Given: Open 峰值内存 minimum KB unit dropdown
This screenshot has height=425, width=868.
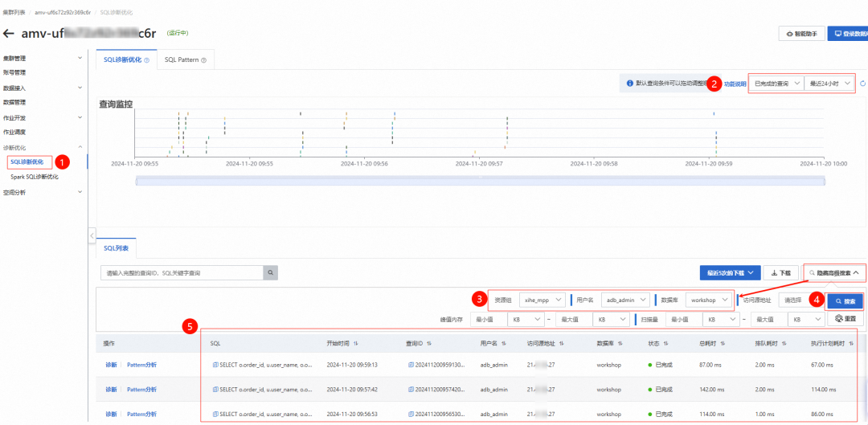Looking at the screenshot, I should pyautogui.click(x=526, y=319).
